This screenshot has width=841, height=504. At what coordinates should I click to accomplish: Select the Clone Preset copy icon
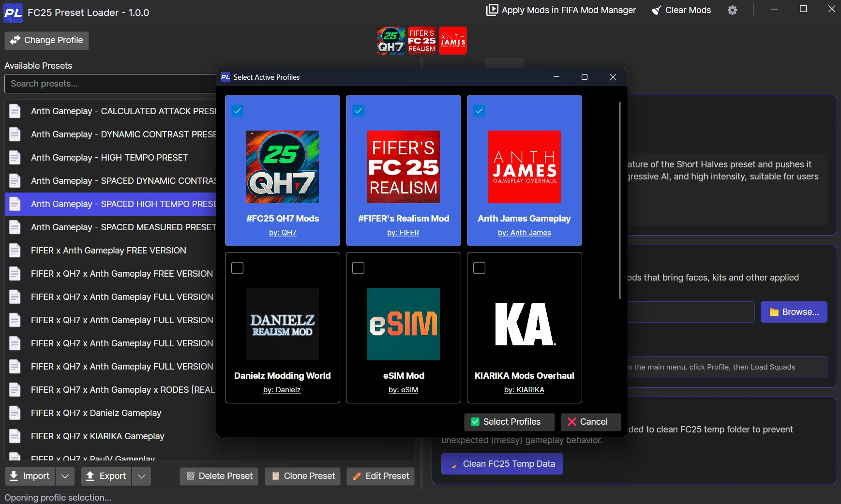pyautogui.click(x=275, y=476)
